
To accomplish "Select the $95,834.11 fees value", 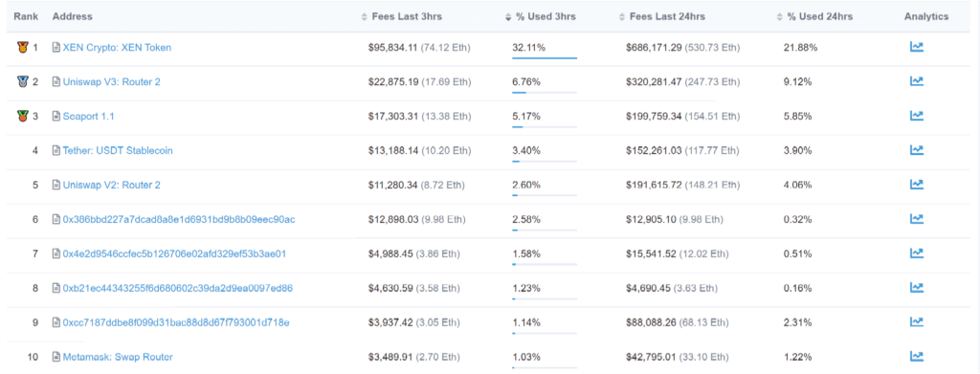I will tap(392, 48).
